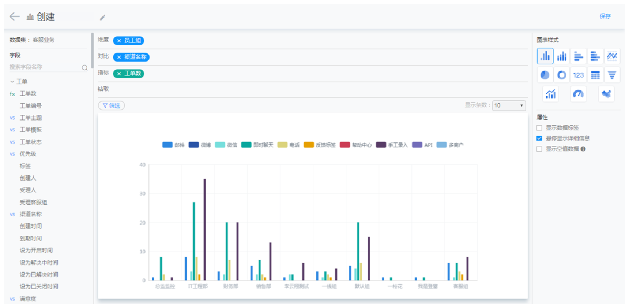This screenshot has width=644, height=304.
Task: Select the table chart style
Action: click(x=595, y=75)
